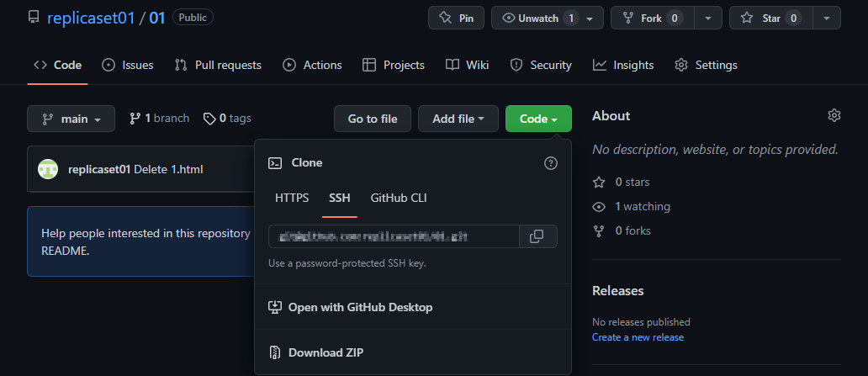Click the replicaset01 owner link in title
The height and width of the screenshot is (376, 868).
(x=91, y=18)
